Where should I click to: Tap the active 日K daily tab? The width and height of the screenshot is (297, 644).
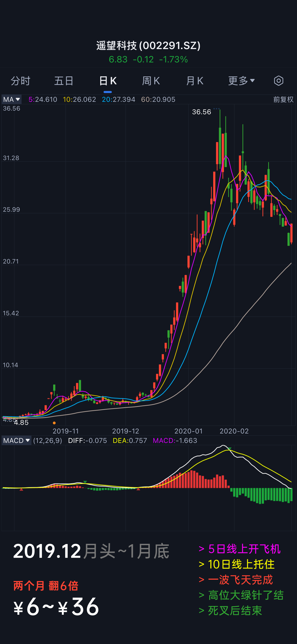click(x=108, y=81)
